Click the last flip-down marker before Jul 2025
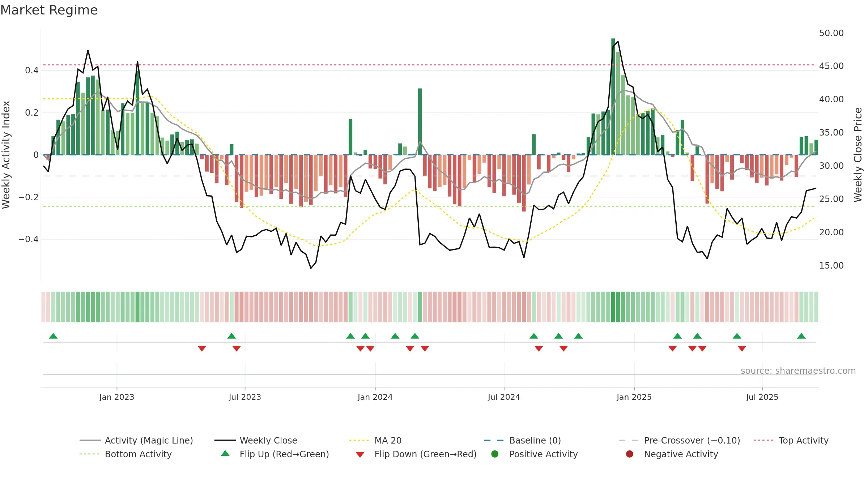This screenshot has height=488, width=868. click(742, 348)
